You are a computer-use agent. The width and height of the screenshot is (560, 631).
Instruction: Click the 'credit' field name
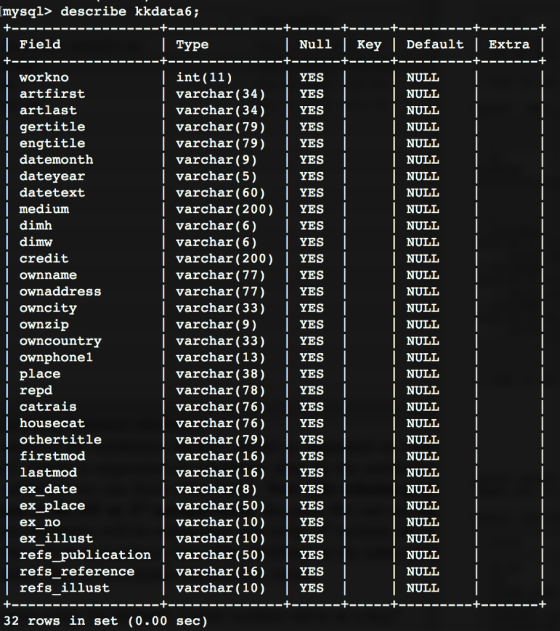pyautogui.click(x=44, y=259)
